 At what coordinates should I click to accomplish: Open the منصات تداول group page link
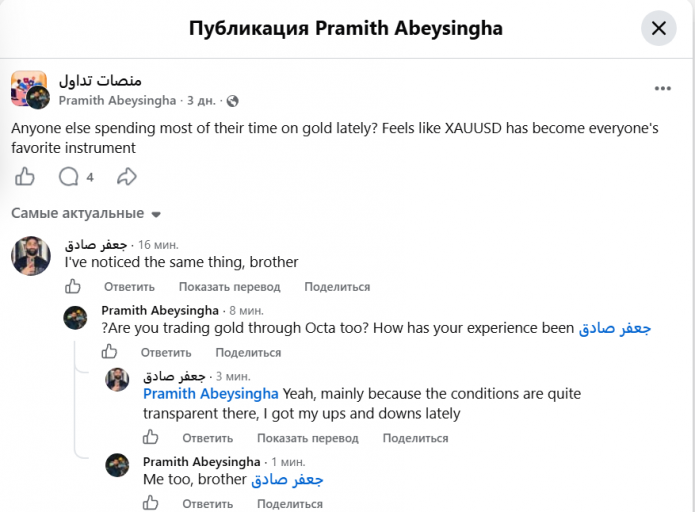(100, 81)
